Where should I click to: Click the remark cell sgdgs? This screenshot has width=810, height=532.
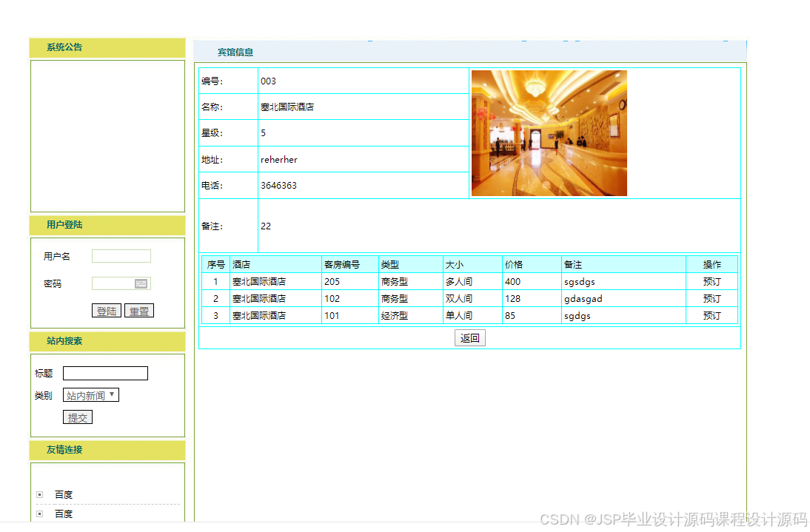click(577, 316)
